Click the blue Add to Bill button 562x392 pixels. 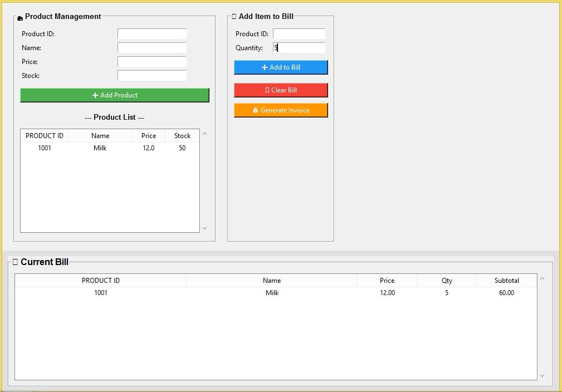(281, 67)
